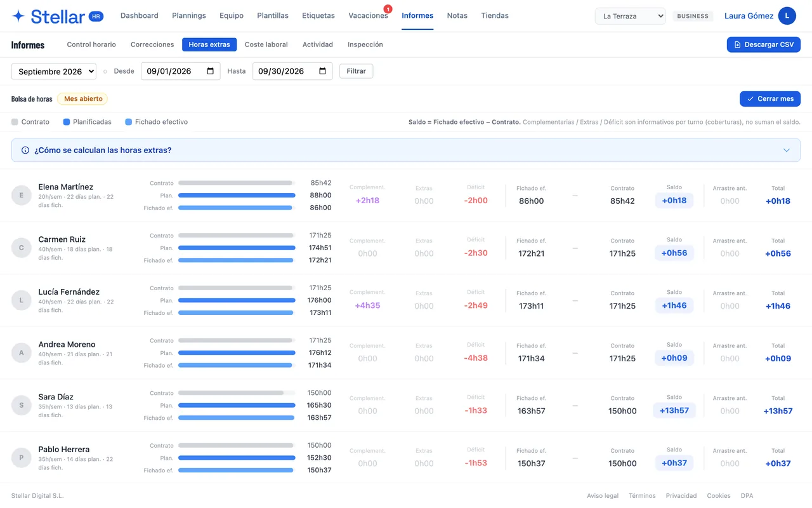Open the Inspección report tab
The width and height of the screenshot is (812, 508).
[x=365, y=44]
